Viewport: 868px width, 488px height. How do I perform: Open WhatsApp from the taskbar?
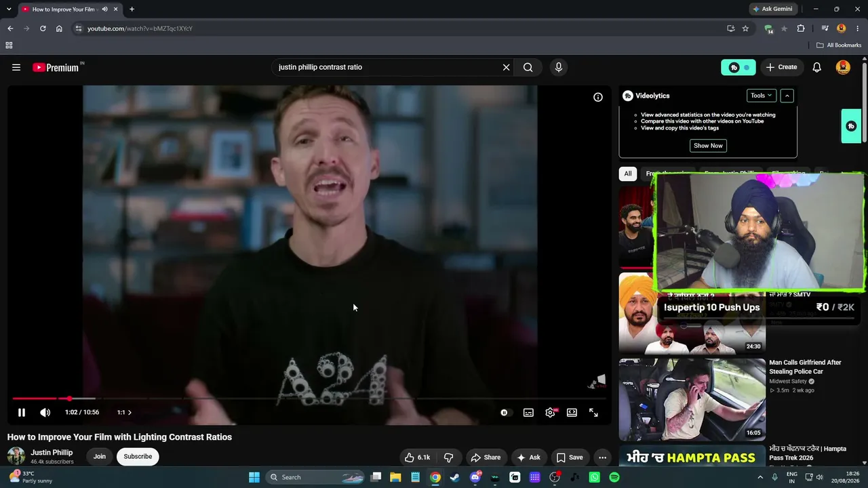point(595,477)
